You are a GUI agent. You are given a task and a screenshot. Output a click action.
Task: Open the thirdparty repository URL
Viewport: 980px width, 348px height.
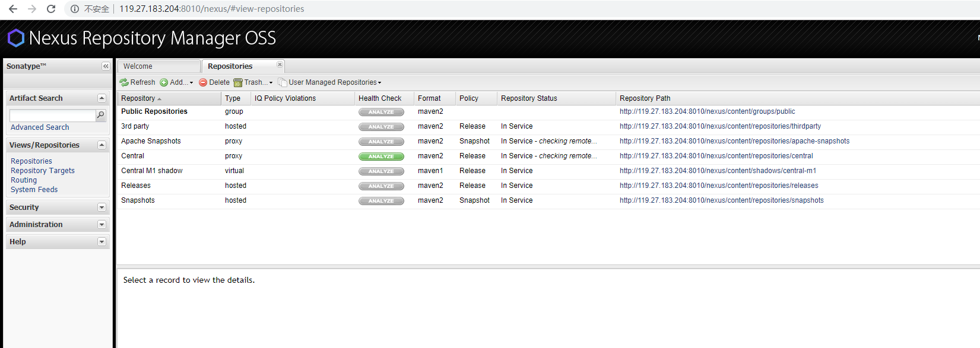point(720,126)
